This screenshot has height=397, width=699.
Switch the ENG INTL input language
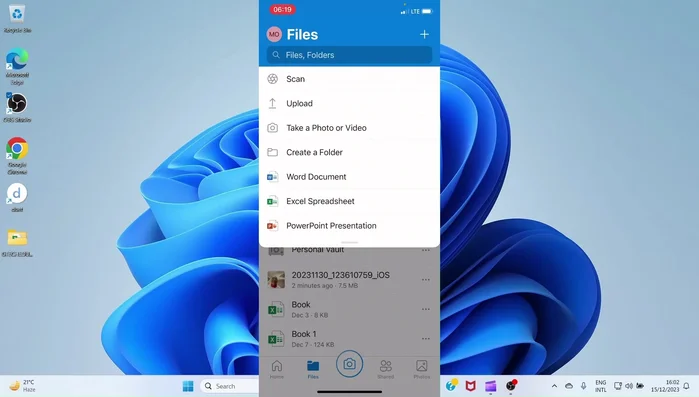click(600, 386)
